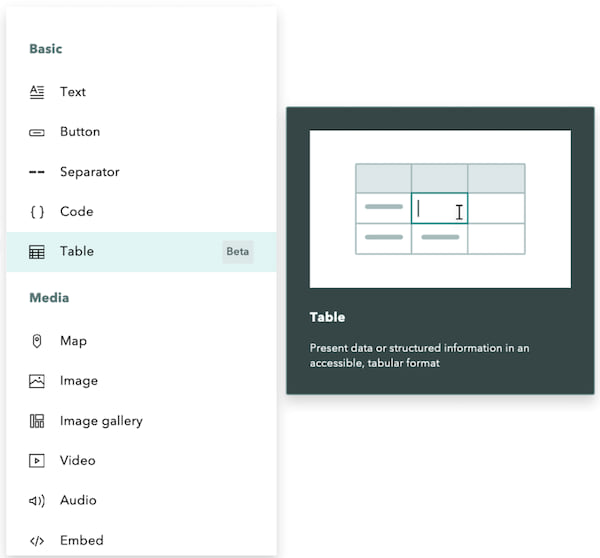
Task: Pick the highlighted Table option
Action: pyautogui.click(x=141, y=251)
